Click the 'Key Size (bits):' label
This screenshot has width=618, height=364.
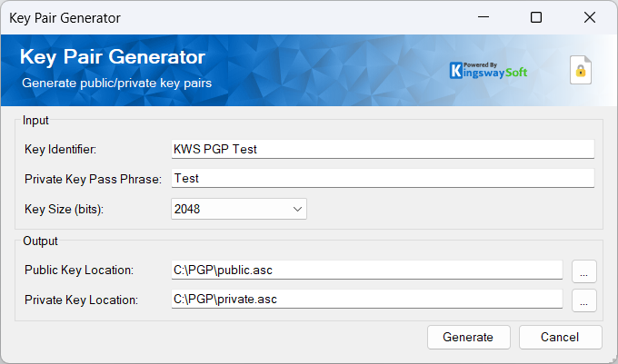pos(64,210)
